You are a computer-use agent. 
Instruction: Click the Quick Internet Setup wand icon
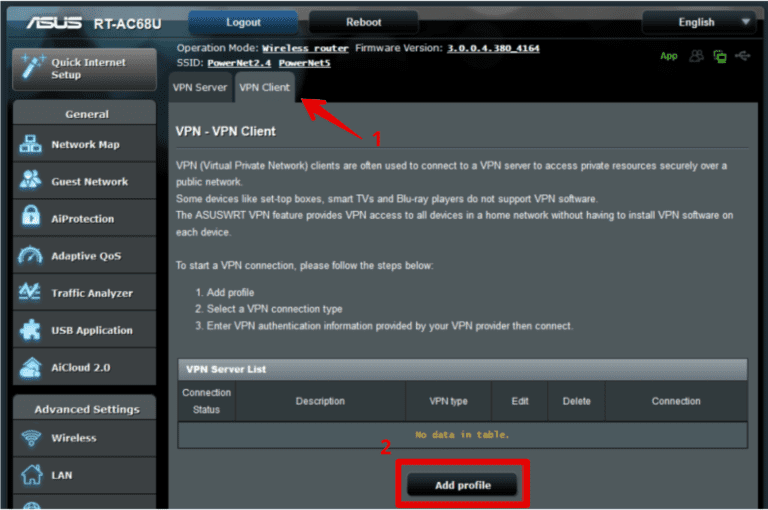coord(32,67)
